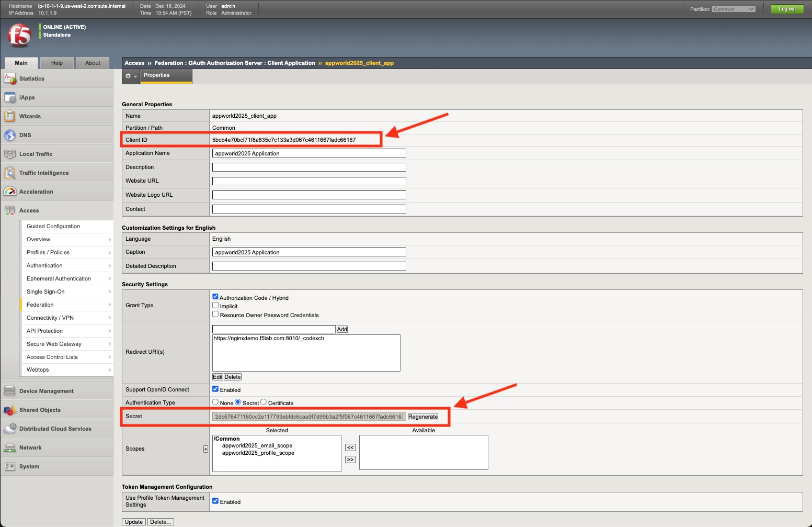The width and height of the screenshot is (812, 527).
Task: Click the Network sidebar icon
Action: (10, 447)
